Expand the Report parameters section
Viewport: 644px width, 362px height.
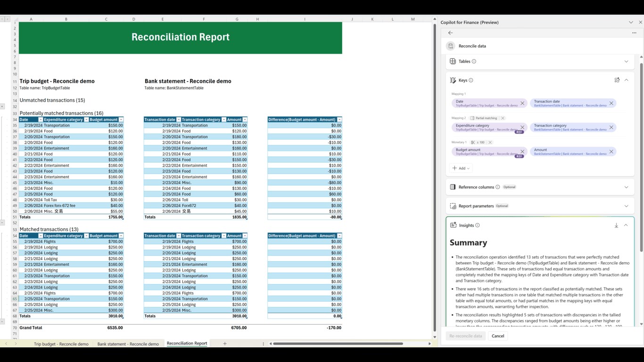click(x=626, y=206)
